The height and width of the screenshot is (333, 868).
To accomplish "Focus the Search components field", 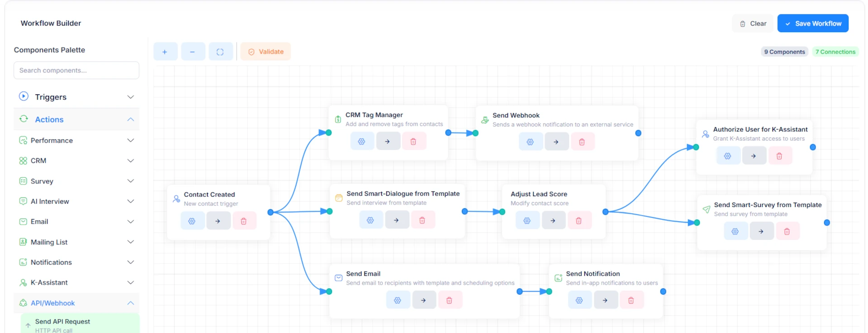I will pyautogui.click(x=76, y=70).
